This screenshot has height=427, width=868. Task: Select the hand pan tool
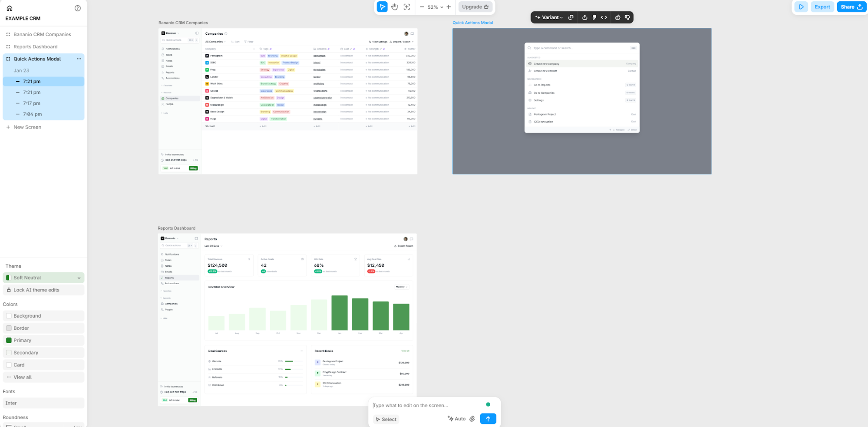click(x=394, y=7)
